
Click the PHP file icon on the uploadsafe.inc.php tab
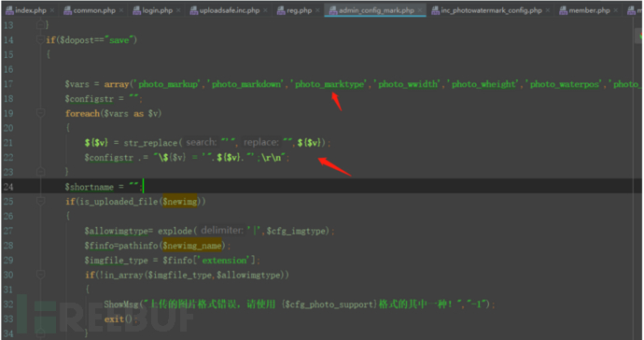194,10
